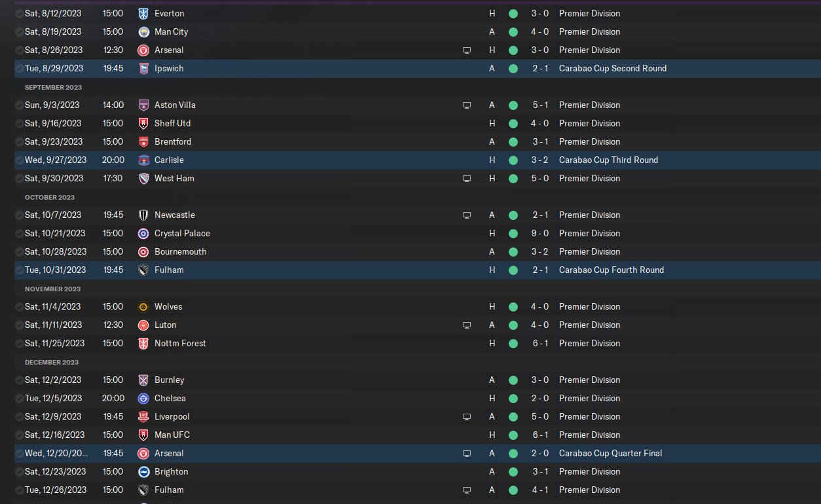The width and height of the screenshot is (821, 504).
Task: Click the Brighton club badge
Action: [x=143, y=471]
